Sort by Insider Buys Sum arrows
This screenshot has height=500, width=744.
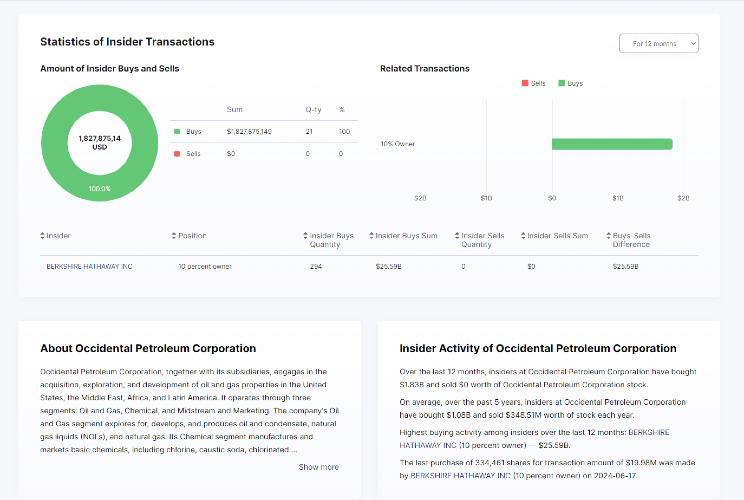click(x=372, y=236)
